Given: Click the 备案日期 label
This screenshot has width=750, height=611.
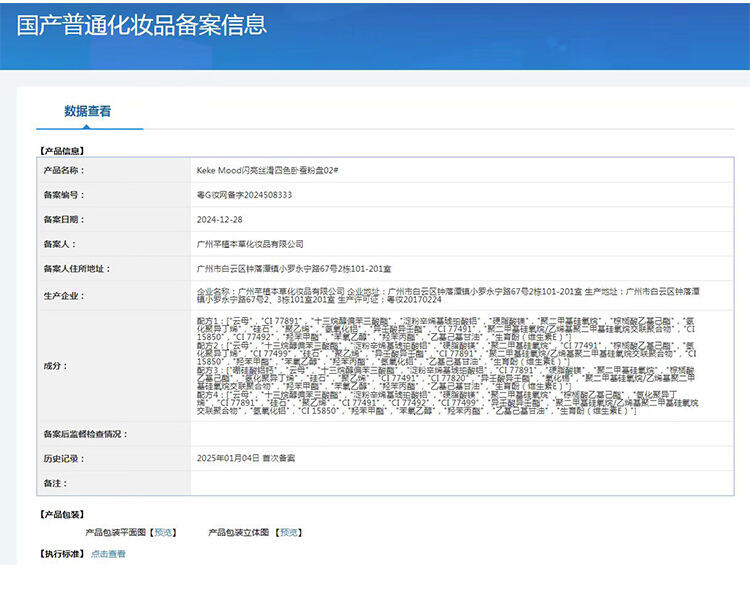Looking at the screenshot, I should 64,220.
